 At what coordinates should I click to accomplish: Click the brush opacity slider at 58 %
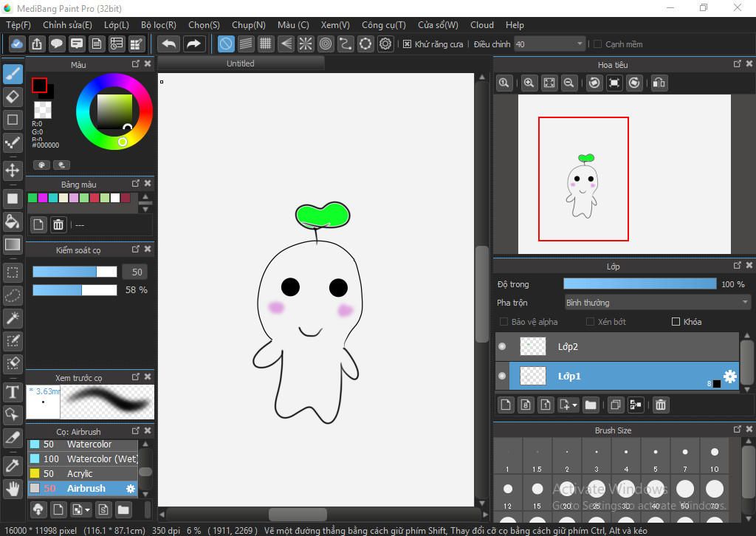click(x=75, y=290)
